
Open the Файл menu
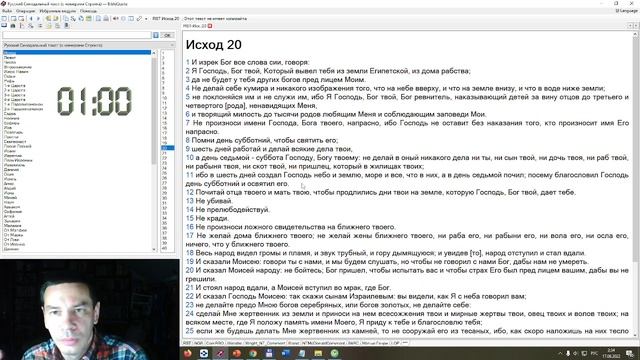pyautogui.click(x=7, y=11)
